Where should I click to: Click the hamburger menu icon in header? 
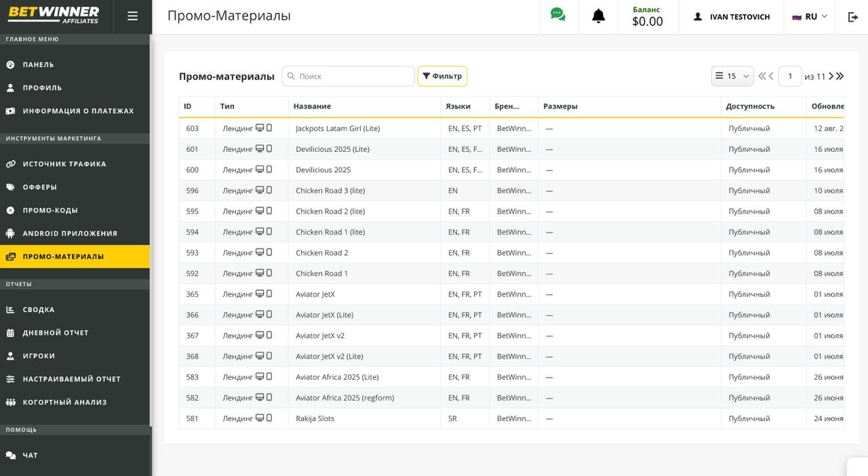(132, 16)
